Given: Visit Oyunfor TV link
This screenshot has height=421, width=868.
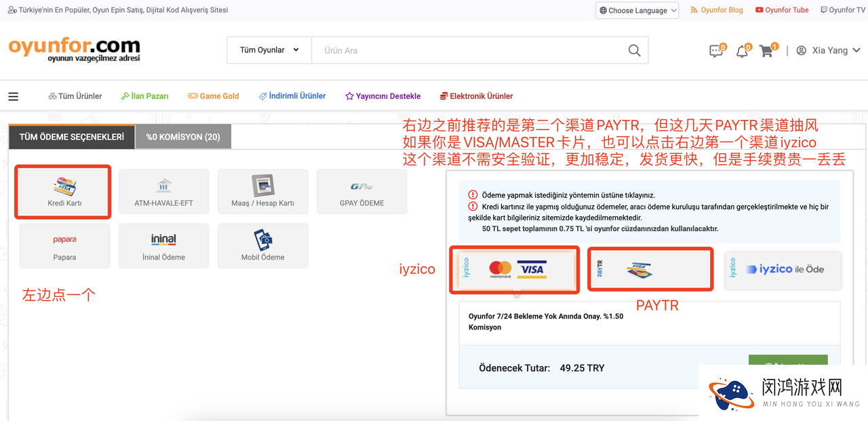Looking at the screenshot, I should (843, 10).
